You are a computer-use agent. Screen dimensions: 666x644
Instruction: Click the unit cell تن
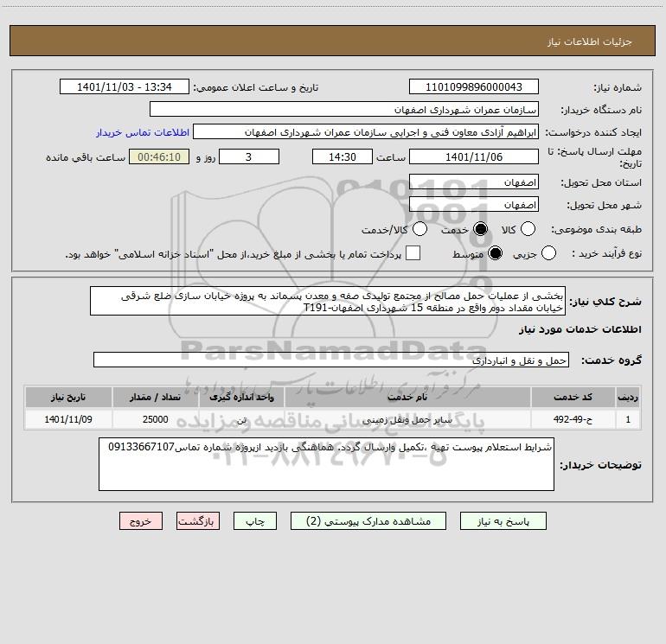241,419
